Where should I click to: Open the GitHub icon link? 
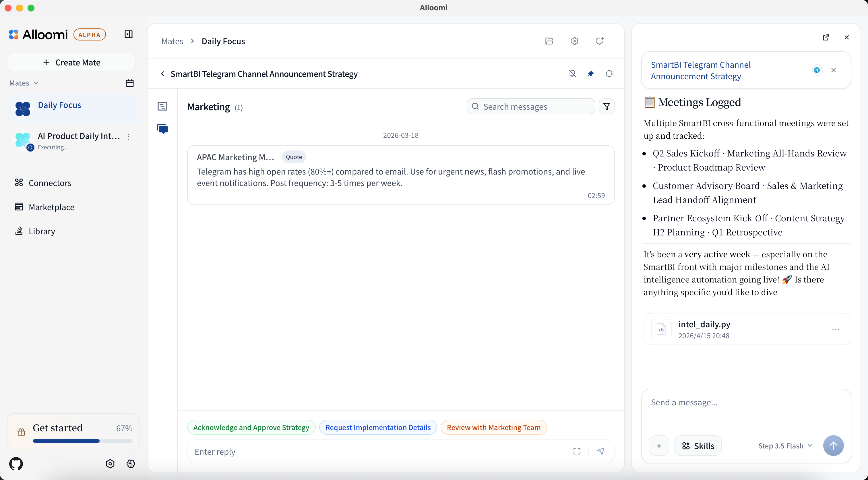16,464
